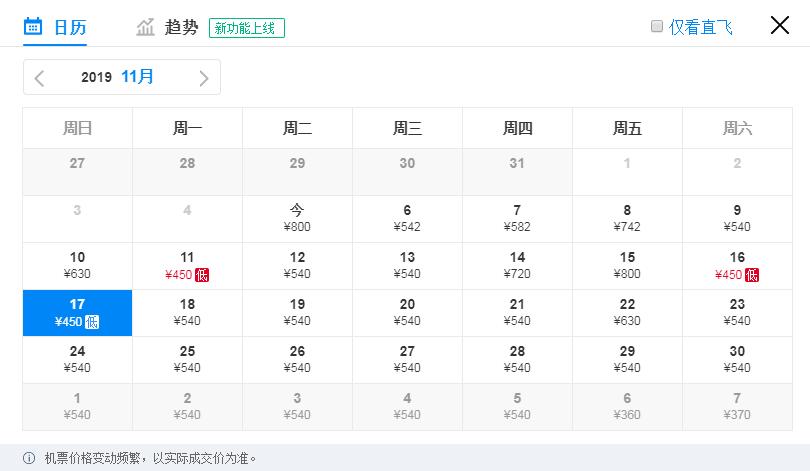Pick November 26 date cell
Image resolution: width=810 pixels, height=471 pixels.
(x=297, y=360)
